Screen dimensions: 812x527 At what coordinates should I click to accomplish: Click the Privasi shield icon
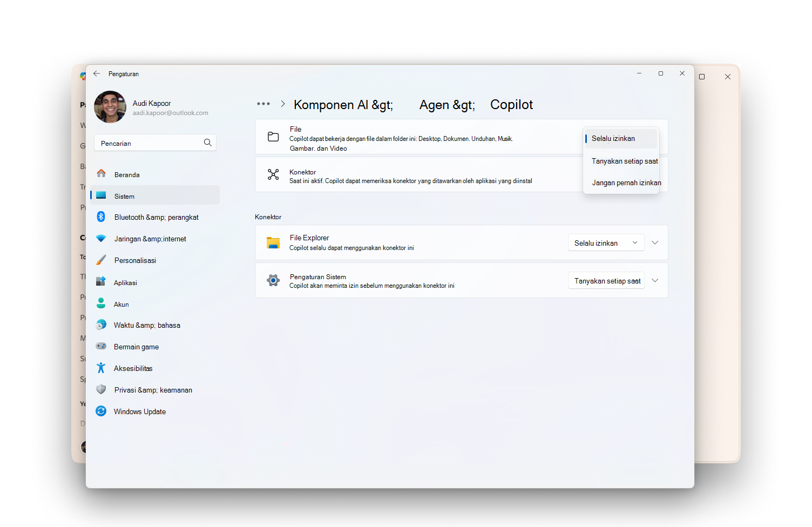click(101, 389)
